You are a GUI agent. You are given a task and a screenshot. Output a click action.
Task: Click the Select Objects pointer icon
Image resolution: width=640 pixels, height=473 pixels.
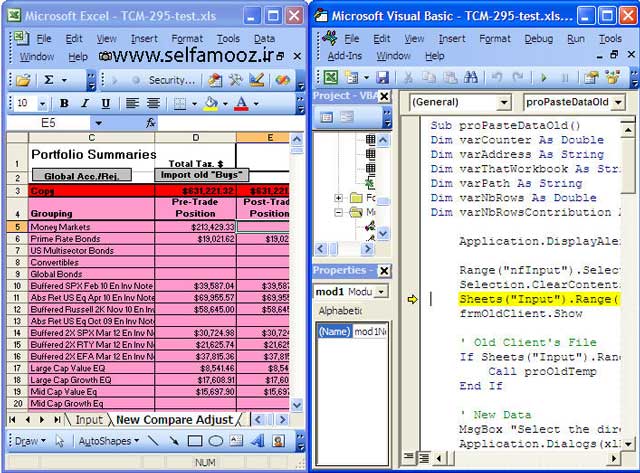[x=60, y=441]
